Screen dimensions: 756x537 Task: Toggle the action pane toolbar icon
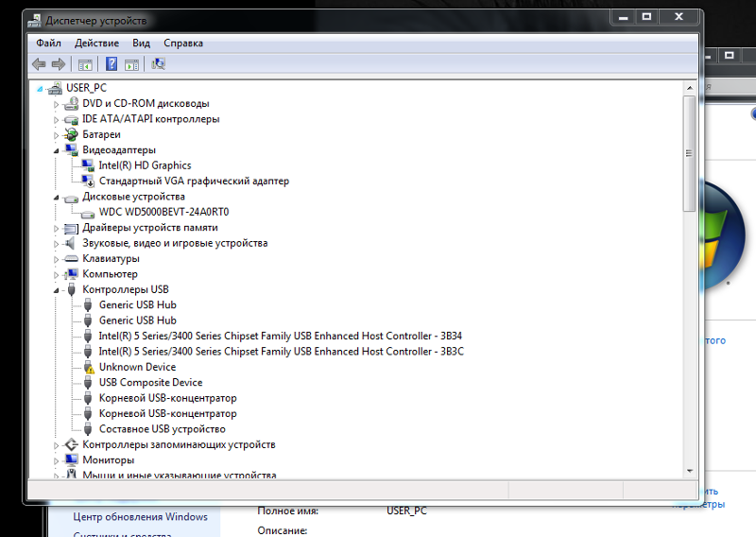131,64
